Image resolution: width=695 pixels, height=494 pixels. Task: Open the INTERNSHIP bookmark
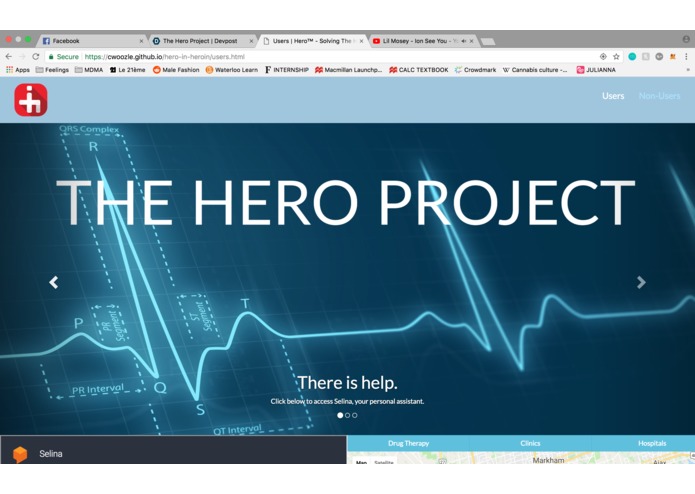point(287,70)
